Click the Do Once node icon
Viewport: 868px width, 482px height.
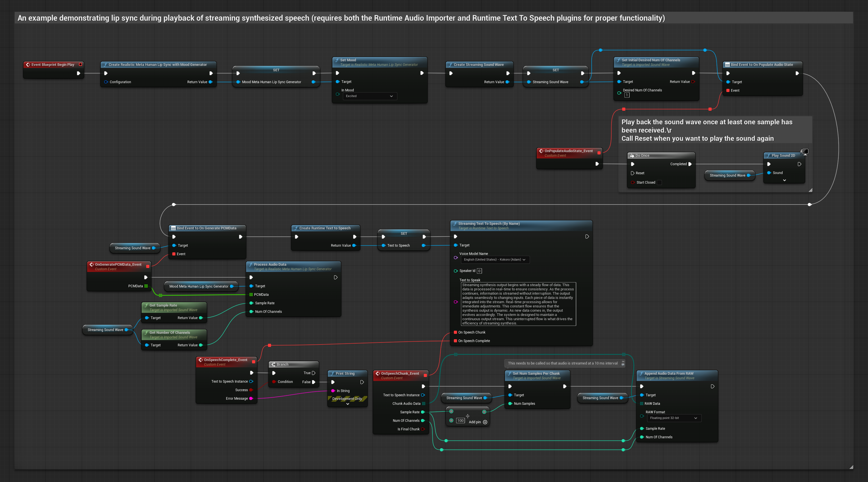632,156
